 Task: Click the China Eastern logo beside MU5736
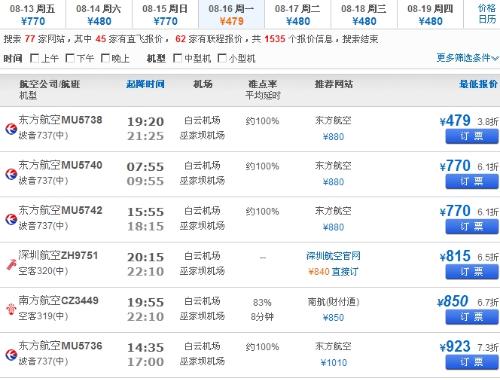coord(11,355)
